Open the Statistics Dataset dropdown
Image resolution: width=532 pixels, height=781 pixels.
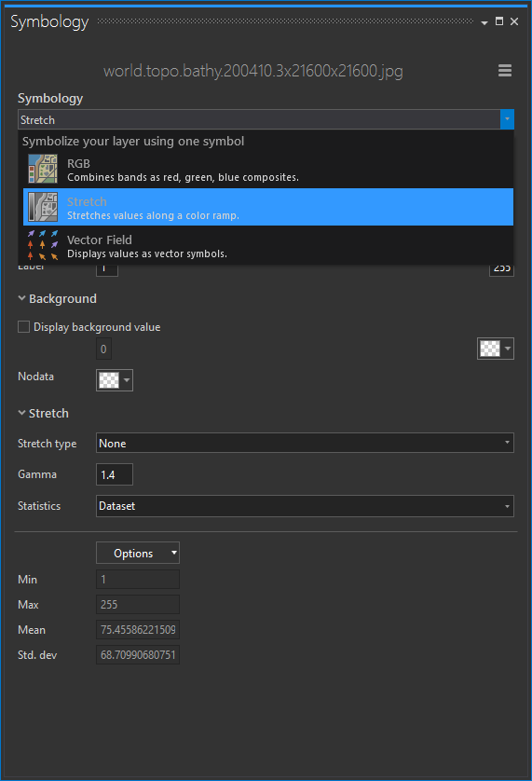tap(305, 506)
